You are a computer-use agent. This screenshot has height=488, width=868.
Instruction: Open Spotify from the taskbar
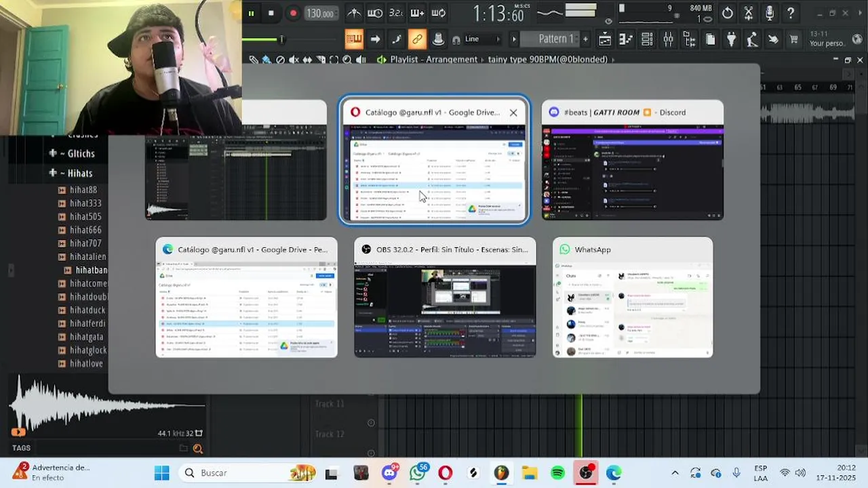coord(557,473)
